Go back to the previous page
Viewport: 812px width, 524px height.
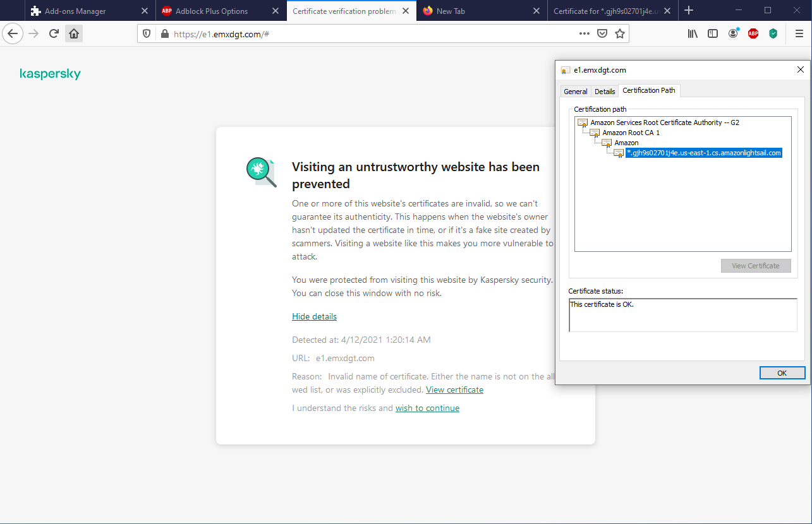click(13, 33)
